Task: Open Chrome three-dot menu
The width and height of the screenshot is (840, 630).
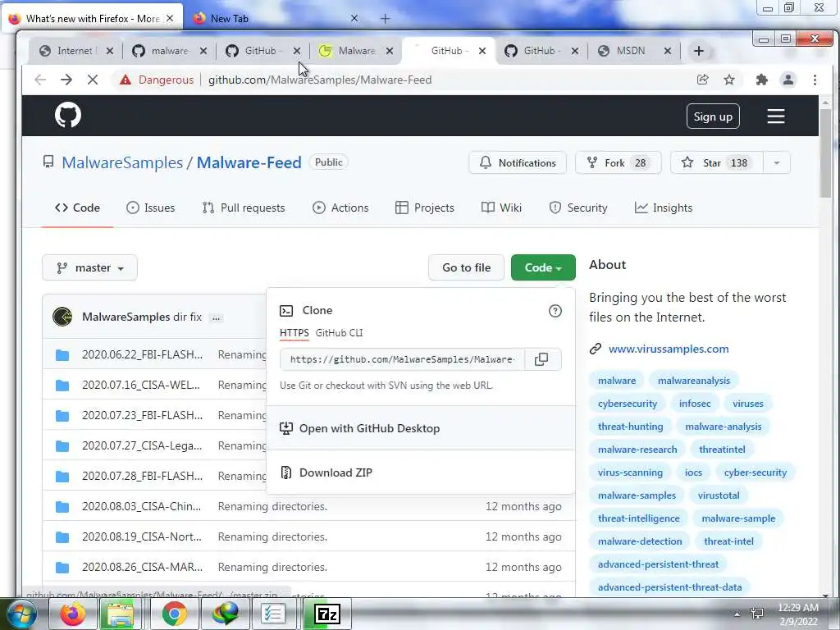Action: 815,80
